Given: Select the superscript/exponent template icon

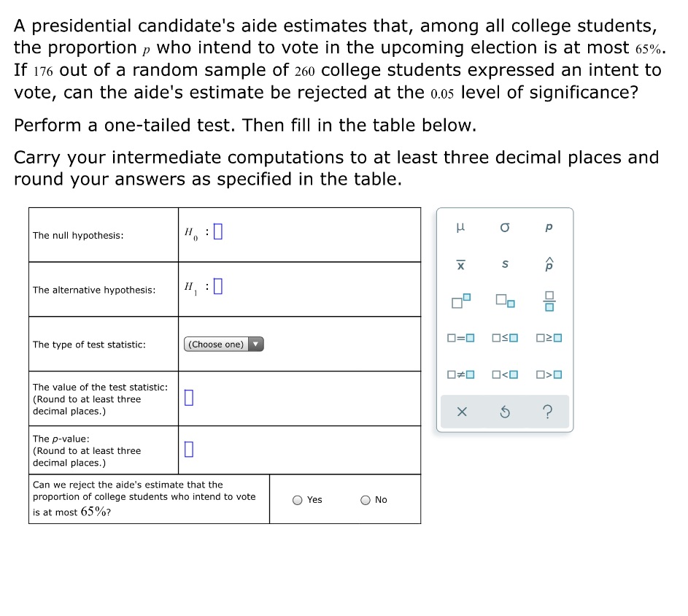Looking at the screenshot, I should (x=460, y=301).
